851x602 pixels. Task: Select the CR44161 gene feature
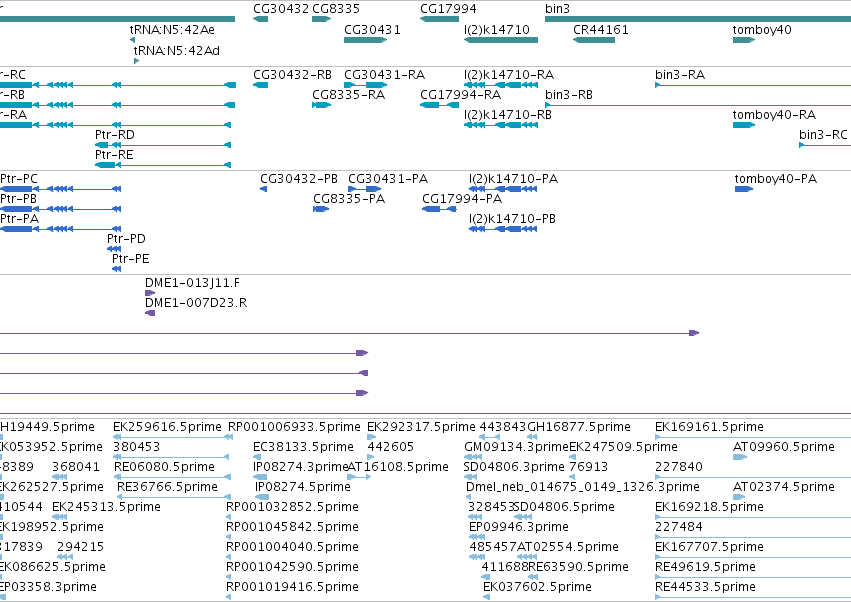(x=594, y=40)
